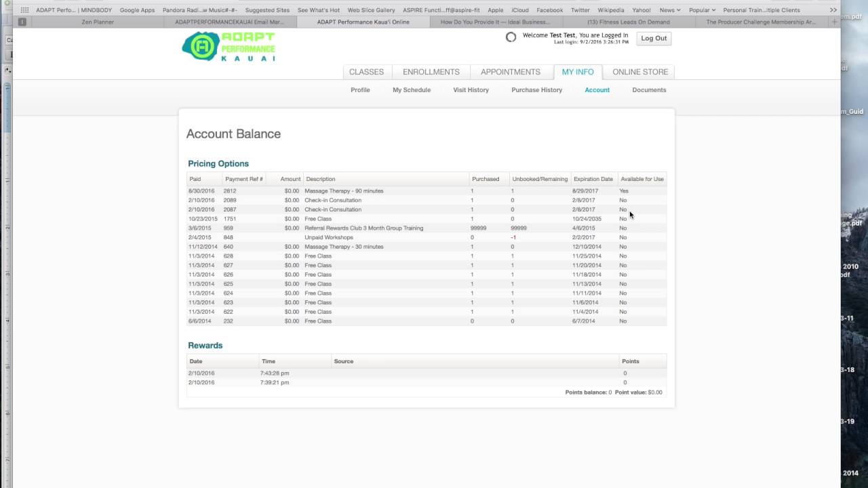Open the APPOINTMENTS tab
This screenshot has height=488, width=868.
click(511, 72)
